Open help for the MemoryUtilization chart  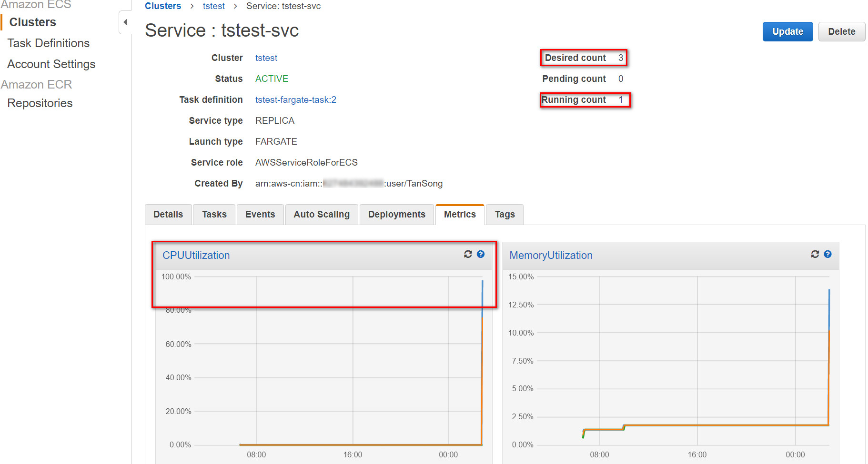[x=828, y=254]
